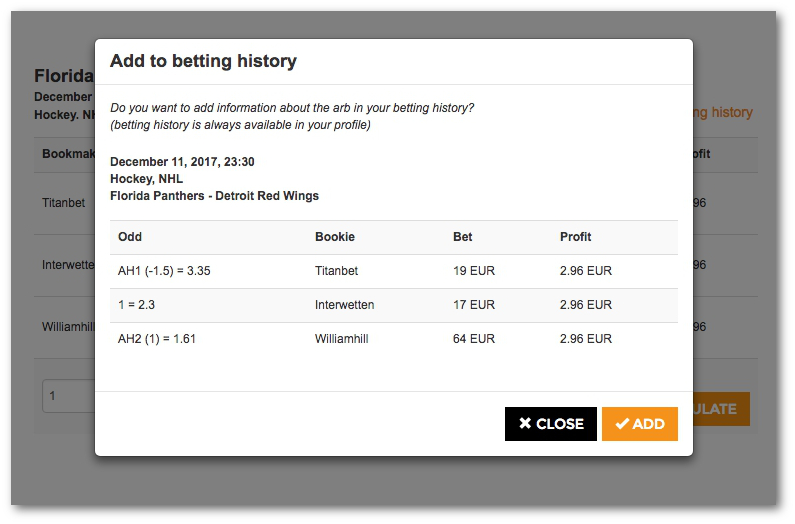Click the AH2 (1) = 1.61 odd row
795x524 pixels.
(x=394, y=339)
